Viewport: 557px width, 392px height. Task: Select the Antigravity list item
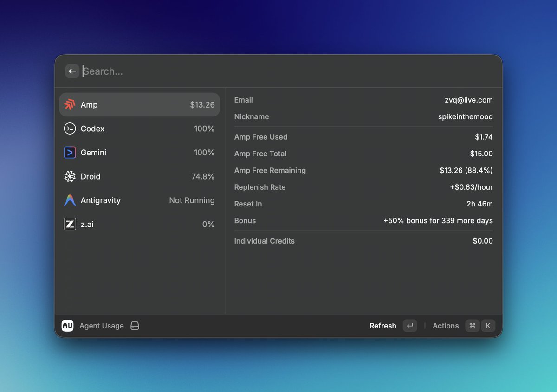point(139,200)
